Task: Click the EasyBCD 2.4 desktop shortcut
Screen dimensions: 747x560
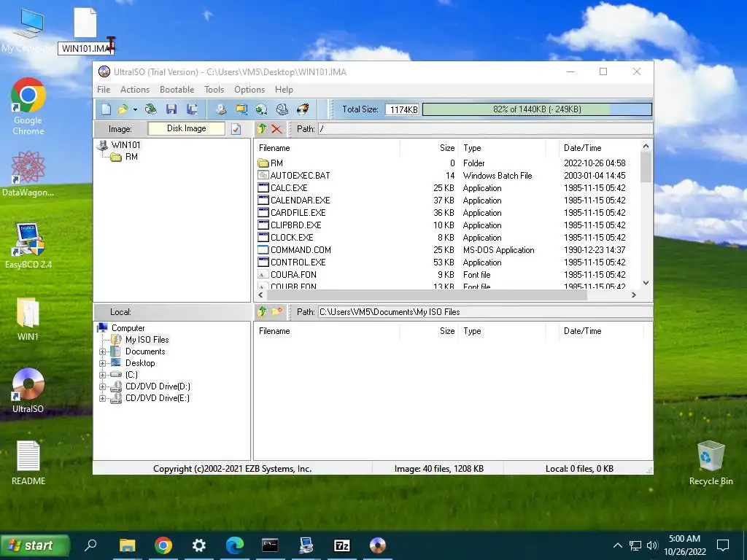Action: point(28,246)
